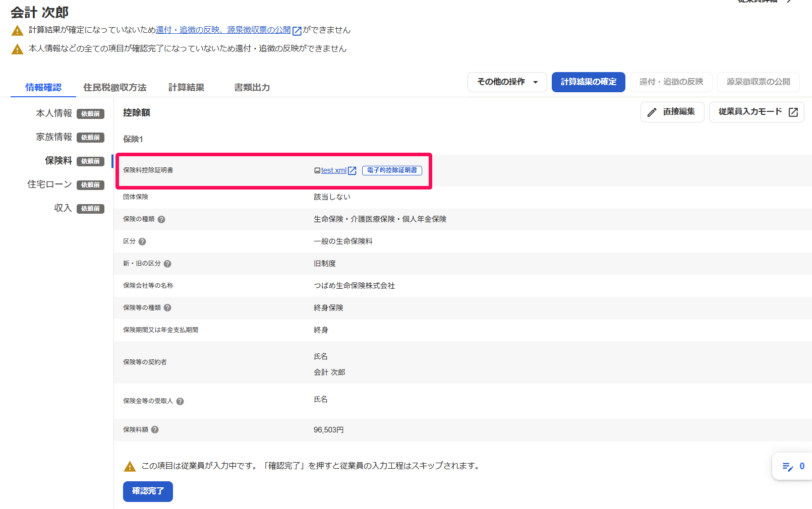This screenshot has width=812, height=509.
Task: Click the 旧制度 value
Action: point(325,264)
